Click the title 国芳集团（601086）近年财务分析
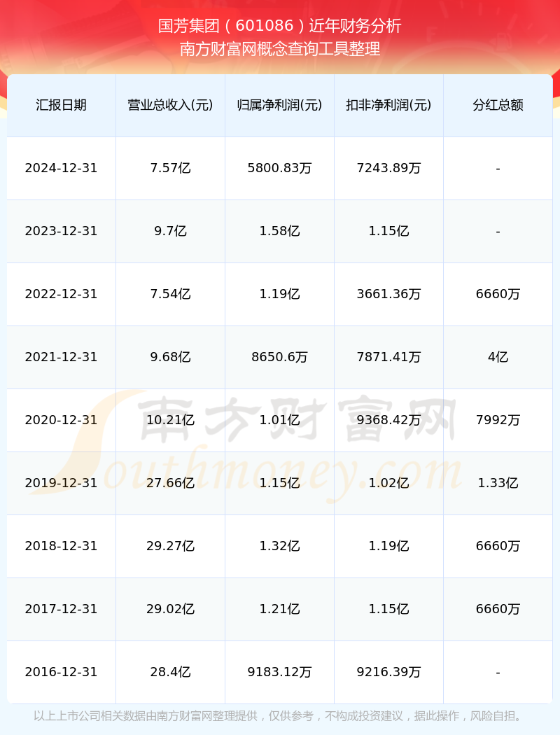Screen dimensions: 560x735 [x=280, y=26]
